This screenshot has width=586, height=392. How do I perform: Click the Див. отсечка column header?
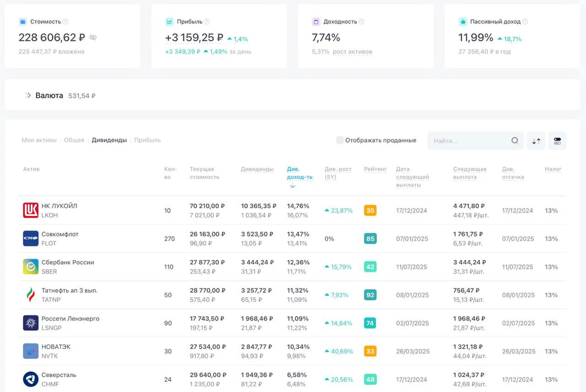pos(513,173)
